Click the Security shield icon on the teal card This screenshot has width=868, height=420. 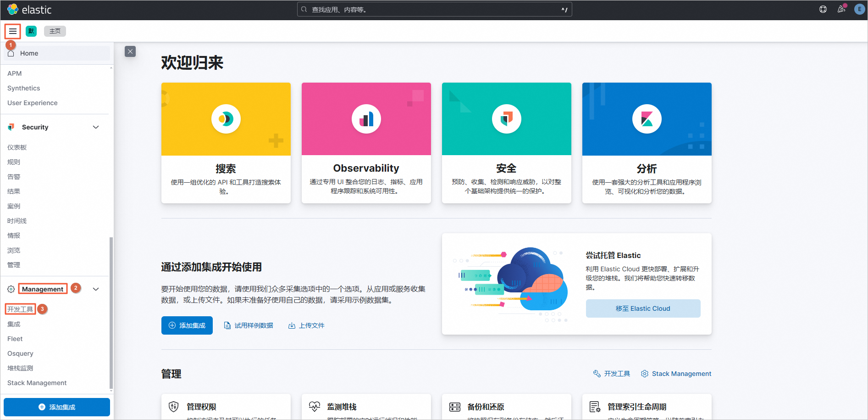pyautogui.click(x=507, y=119)
